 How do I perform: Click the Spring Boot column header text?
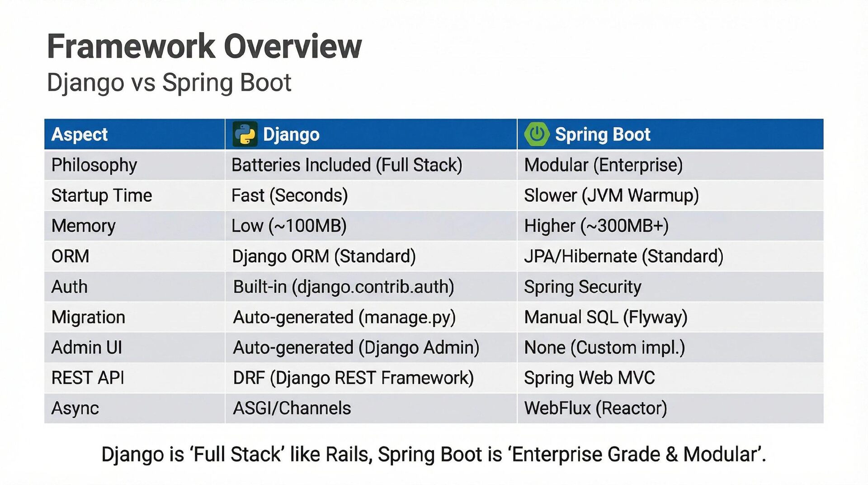(602, 134)
